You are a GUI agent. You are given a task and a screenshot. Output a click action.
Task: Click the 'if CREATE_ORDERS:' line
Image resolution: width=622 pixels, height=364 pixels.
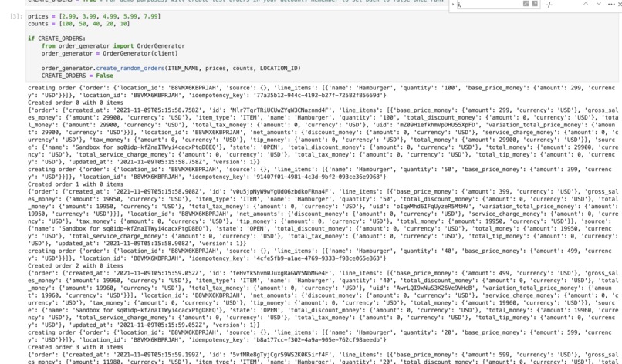(x=56, y=39)
